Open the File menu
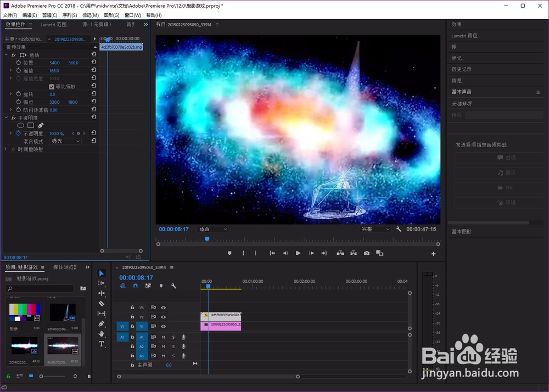The image size is (549, 392). (10, 15)
